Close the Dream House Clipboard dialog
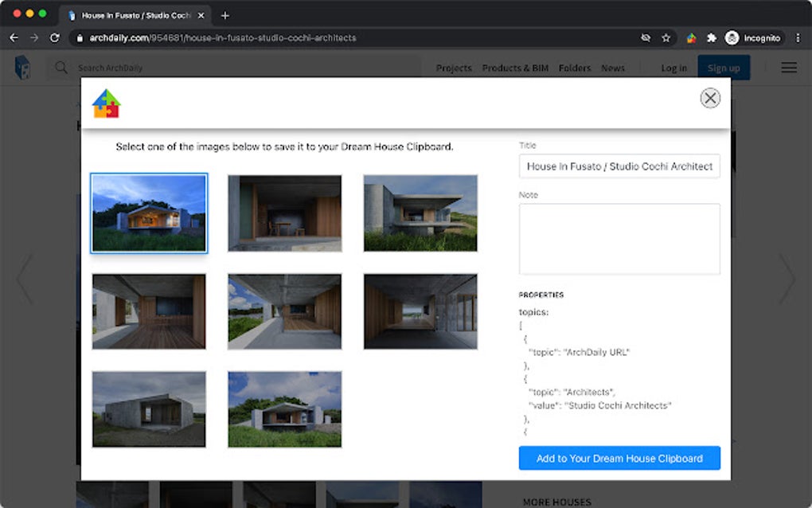 point(710,98)
